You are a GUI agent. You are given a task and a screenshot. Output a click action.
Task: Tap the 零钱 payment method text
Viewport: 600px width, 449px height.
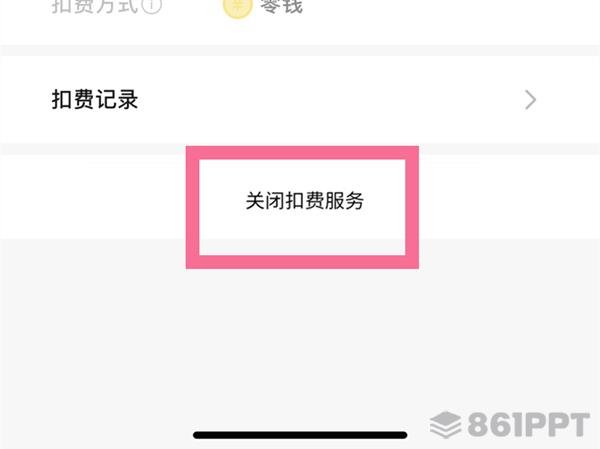(282, 7)
